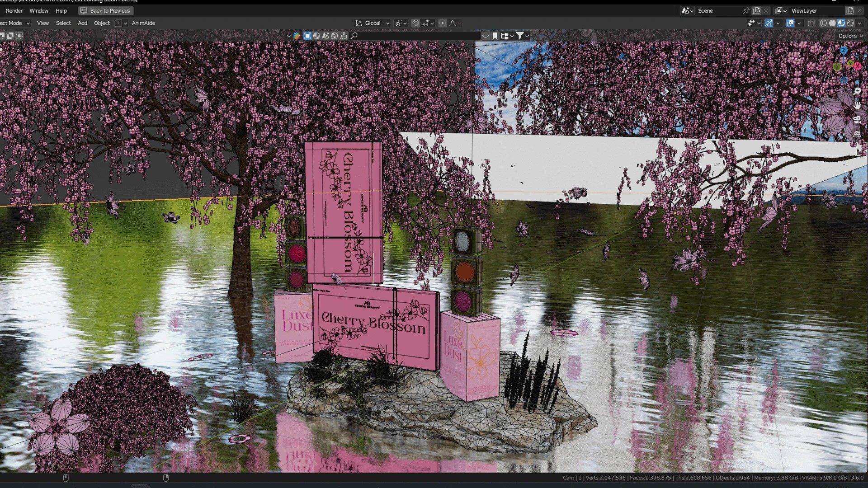This screenshot has height=488, width=868.
Task: Open the viewport View menu
Action: (x=43, y=23)
